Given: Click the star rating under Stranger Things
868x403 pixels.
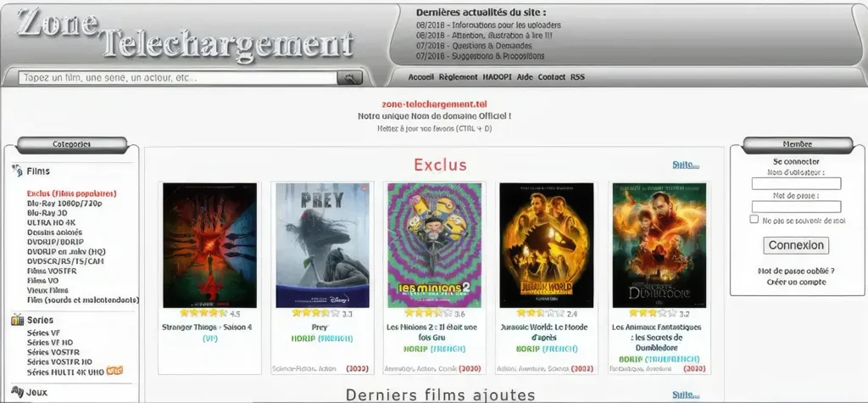Looking at the screenshot, I should pyautogui.click(x=203, y=314).
